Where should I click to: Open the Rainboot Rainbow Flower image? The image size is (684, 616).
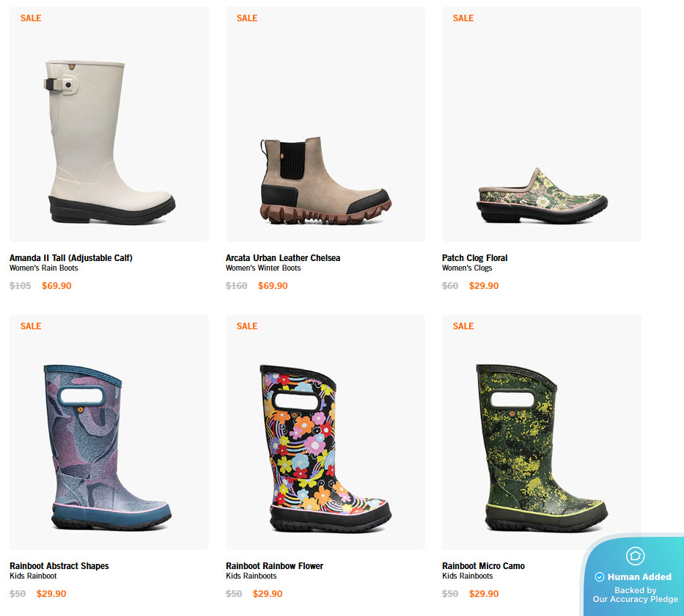coord(326,432)
